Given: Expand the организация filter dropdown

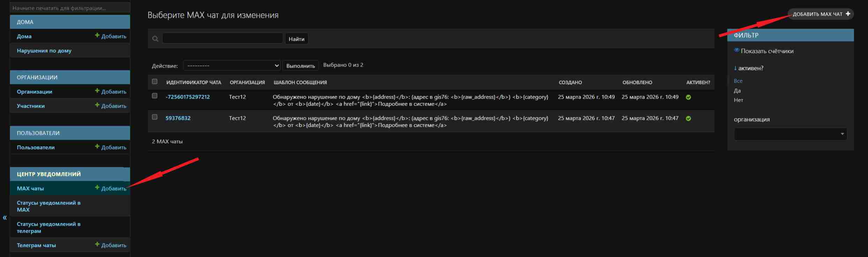Looking at the screenshot, I should click(x=790, y=134).
